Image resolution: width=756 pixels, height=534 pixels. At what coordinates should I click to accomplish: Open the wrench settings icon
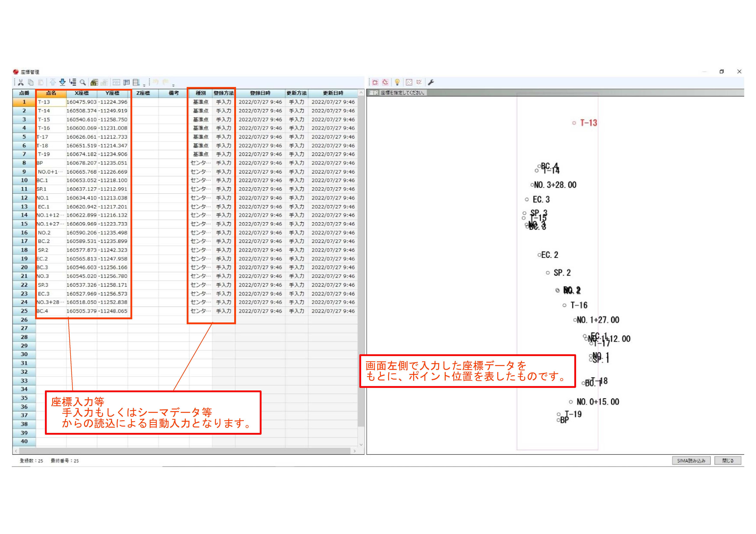(x=431, y=82)
